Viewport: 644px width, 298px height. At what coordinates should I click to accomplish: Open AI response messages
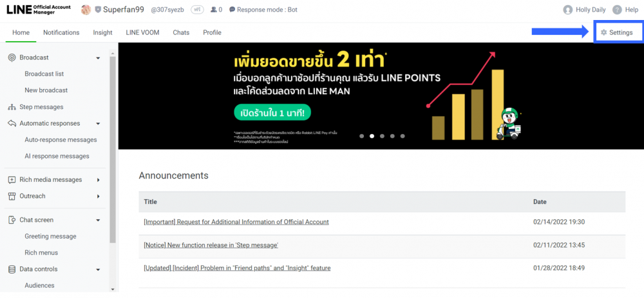[57, 156]
